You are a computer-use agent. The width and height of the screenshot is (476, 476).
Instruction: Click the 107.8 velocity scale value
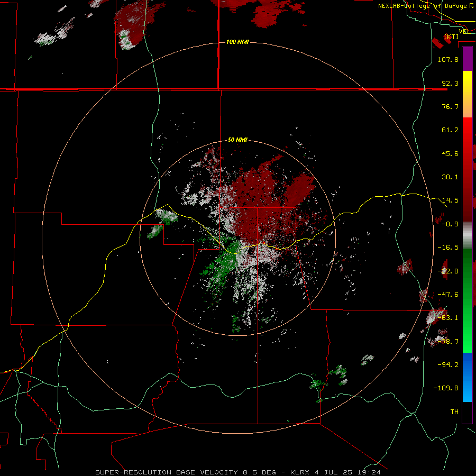pyautogui.click(x=448, y=59)
